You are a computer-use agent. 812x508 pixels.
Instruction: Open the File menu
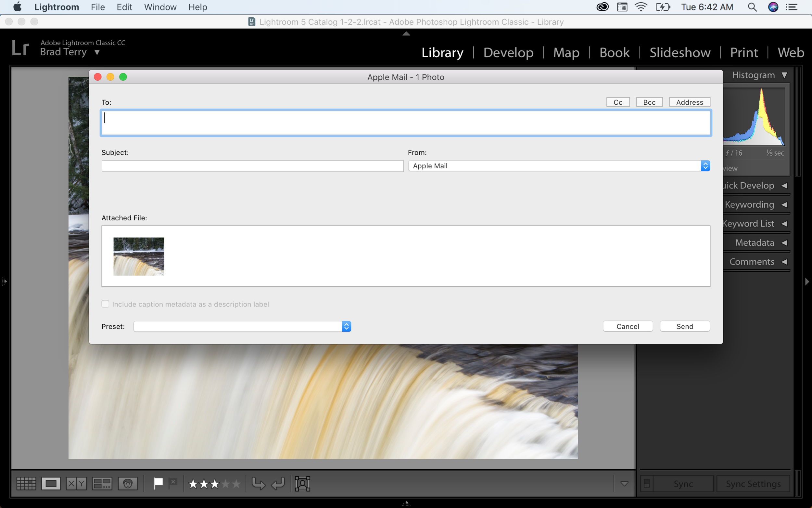click(98, 7)
